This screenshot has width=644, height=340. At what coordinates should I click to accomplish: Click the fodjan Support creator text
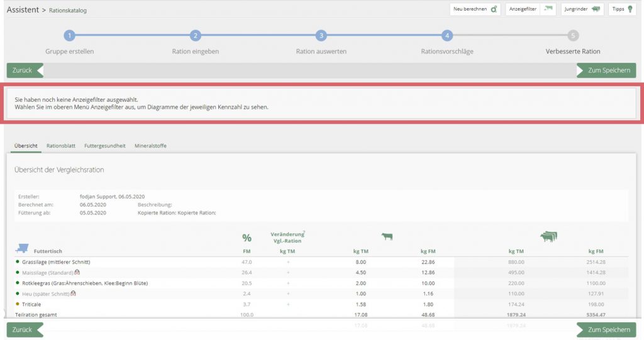click(112, 197)
